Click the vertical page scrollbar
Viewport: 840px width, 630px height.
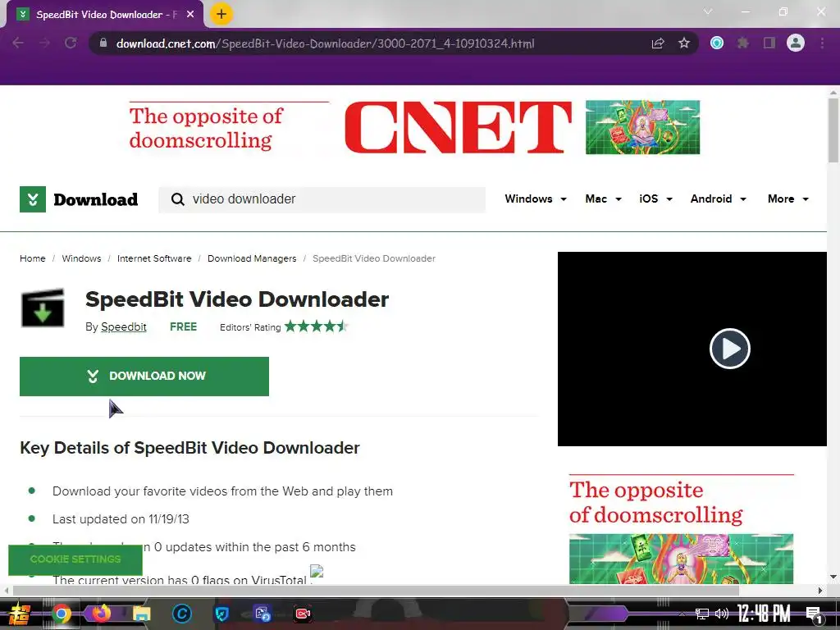[x=833, y=130]
